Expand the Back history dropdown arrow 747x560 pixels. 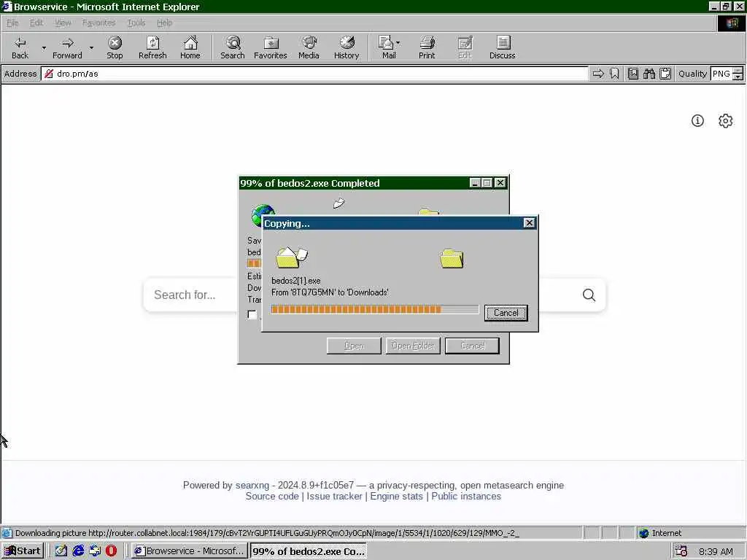(44, 47)
